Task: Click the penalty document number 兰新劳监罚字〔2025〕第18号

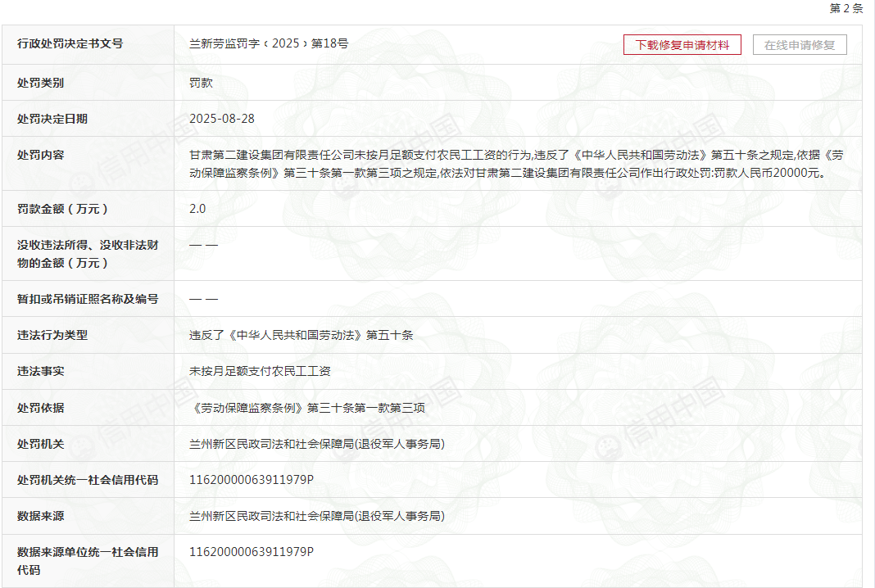Action: click(269, 43)
